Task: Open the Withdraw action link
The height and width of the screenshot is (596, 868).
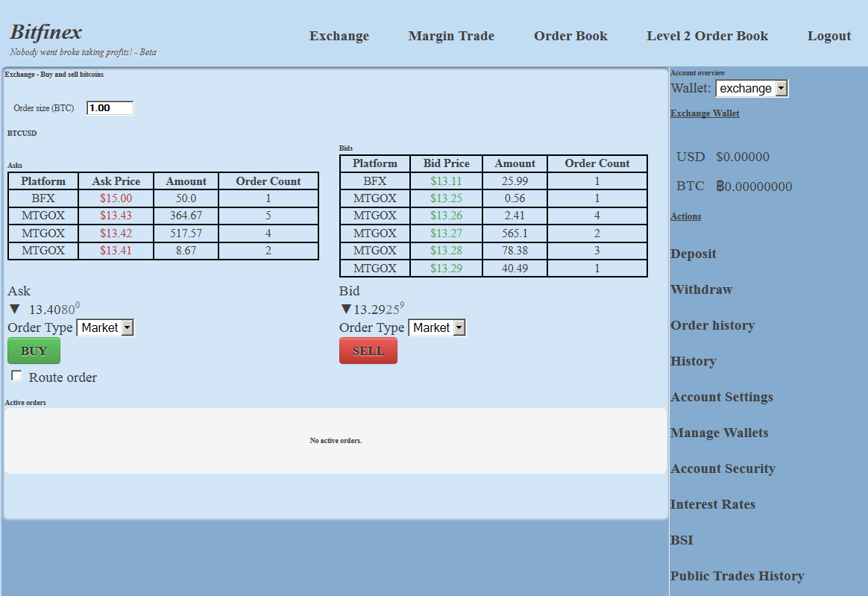Action: pyautogui.click(x=702, y=289)
